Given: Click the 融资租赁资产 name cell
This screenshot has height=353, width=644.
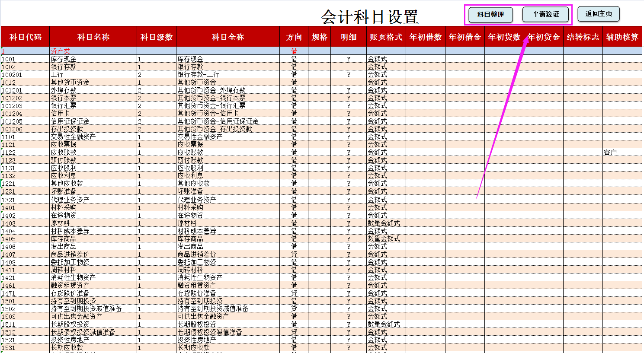Looking at the screenshot, I should pos(93,286).
